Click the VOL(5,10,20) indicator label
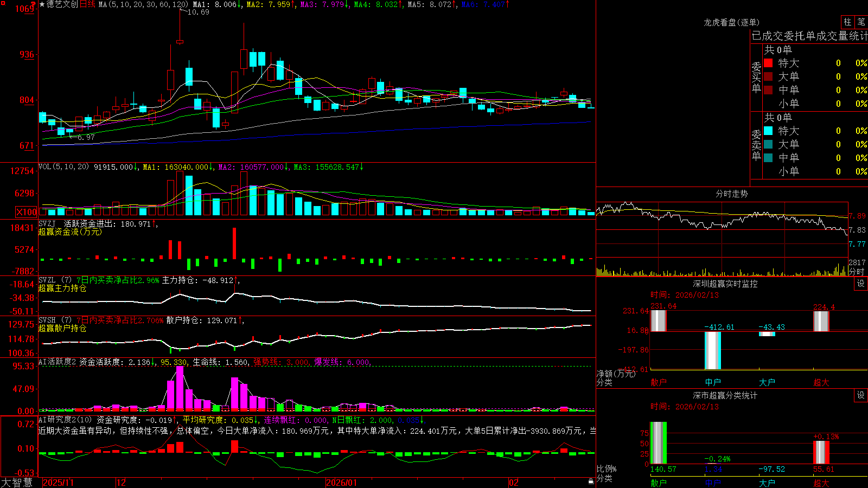 64,167
